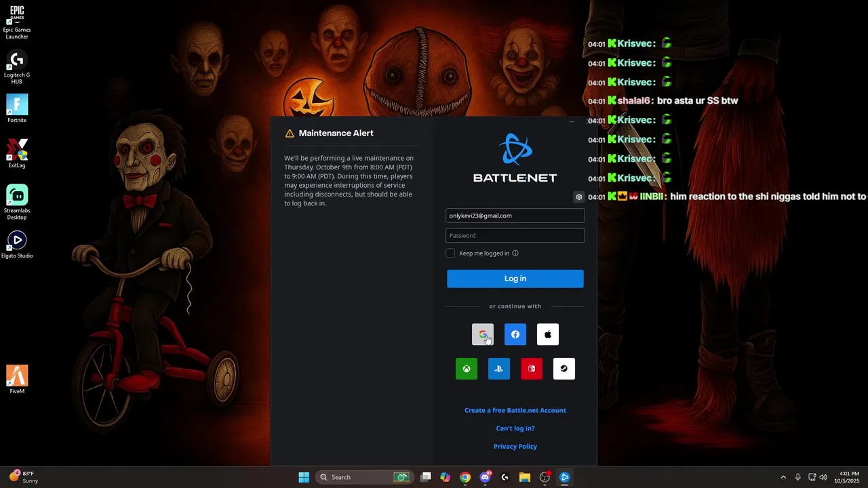Click the Maintenance Alert heading
The height and width of the screenshot is (488, 868).
point(336,134)
